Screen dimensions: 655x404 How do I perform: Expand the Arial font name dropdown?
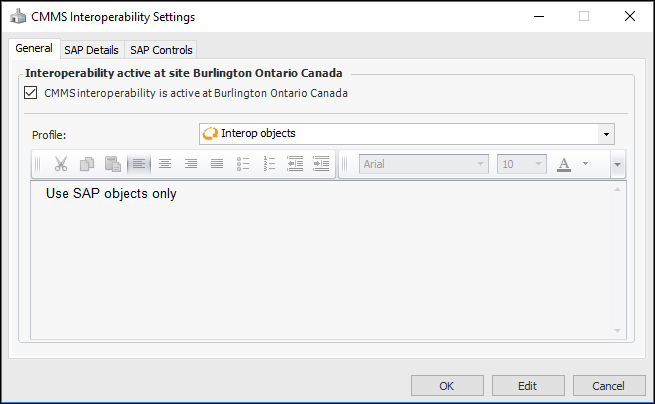[481, 164]
